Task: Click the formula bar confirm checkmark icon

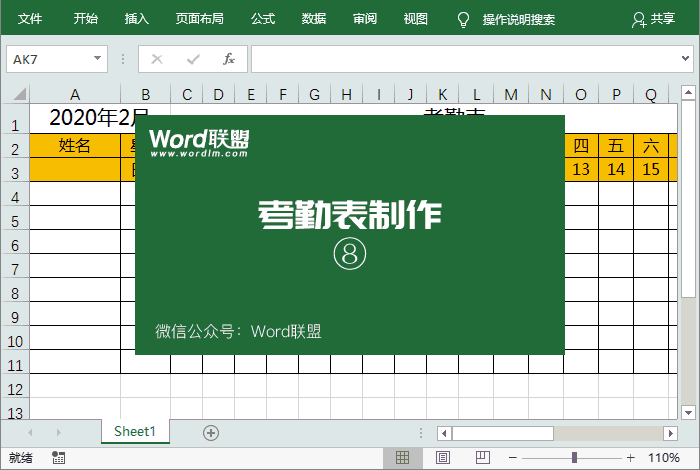Action: [x=193, y=59]
